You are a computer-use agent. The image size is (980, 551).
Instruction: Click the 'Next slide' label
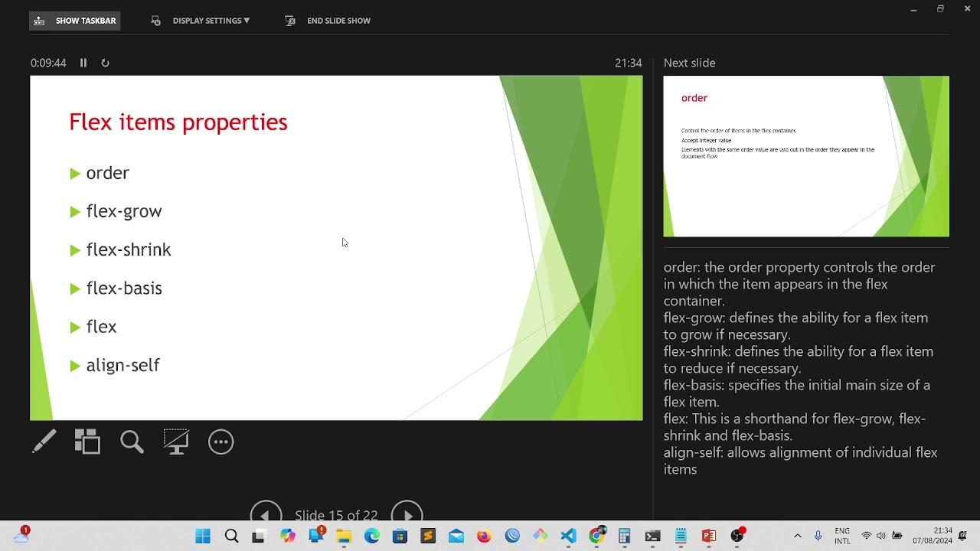click(x=689, y=63)
